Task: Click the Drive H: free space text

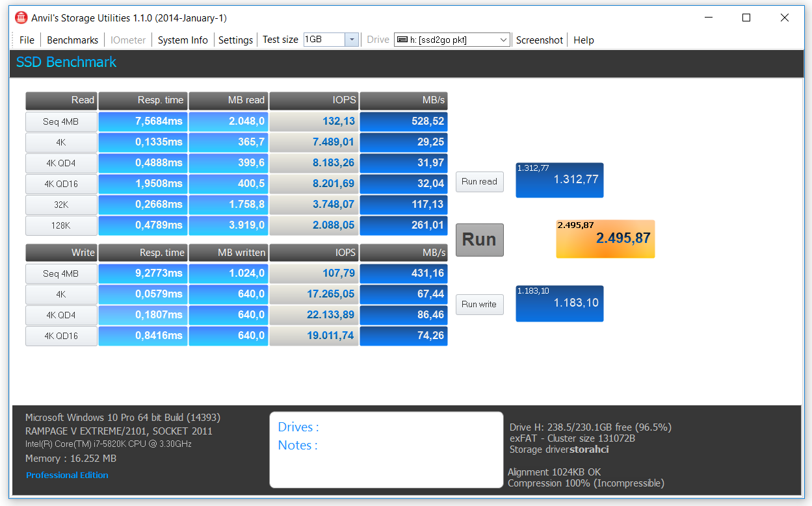Action: [x=590, y=427]
